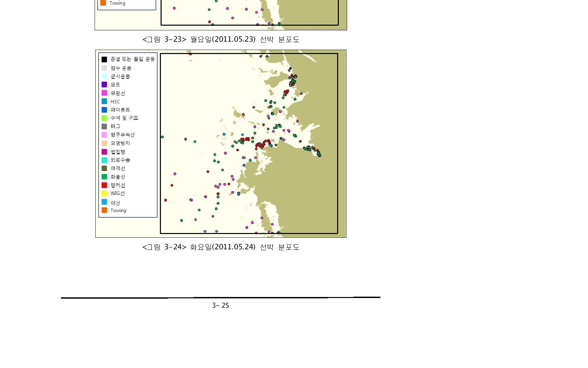Click the light pink 항구부속선 legend swatch

[x=104, y=135]
